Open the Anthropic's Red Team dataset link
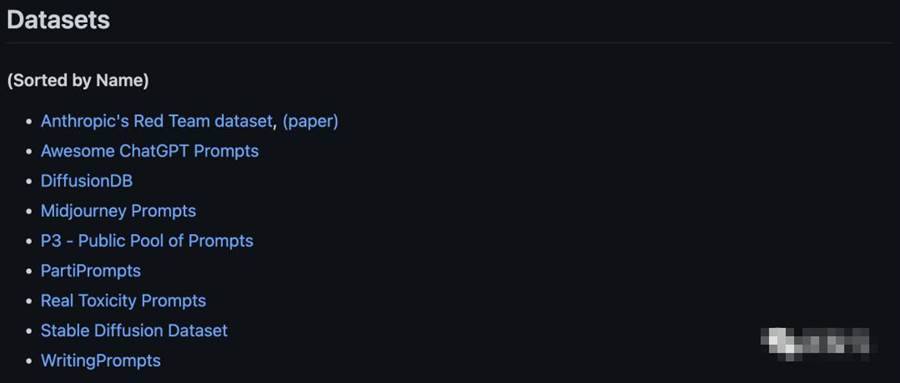Image resolution: width=900 pixels, height=383 pixels. coord(156,121)
